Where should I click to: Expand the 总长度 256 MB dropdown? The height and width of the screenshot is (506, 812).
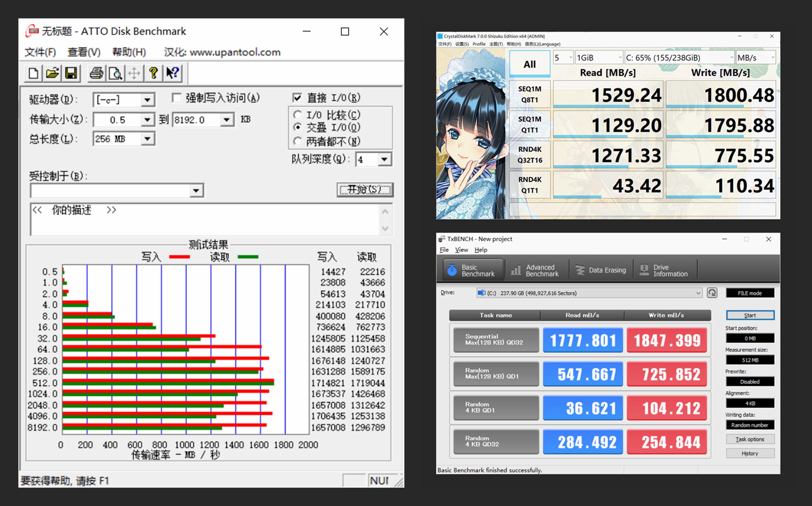coord(147,139)
